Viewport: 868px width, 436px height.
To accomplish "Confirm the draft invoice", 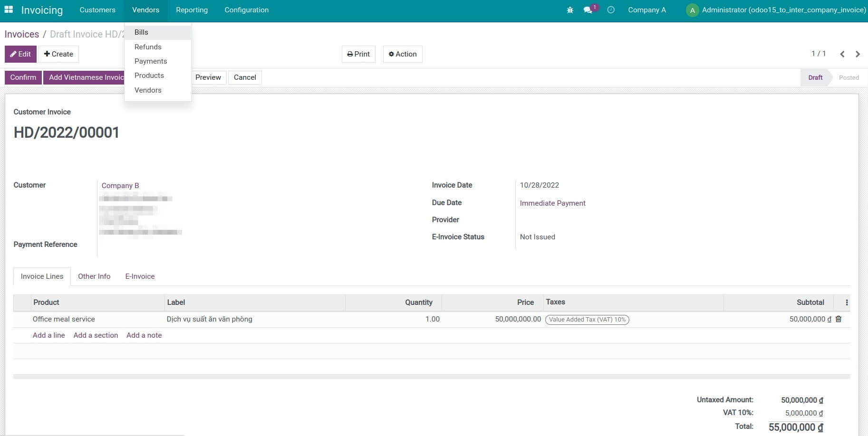I will (x=23, y=77).
